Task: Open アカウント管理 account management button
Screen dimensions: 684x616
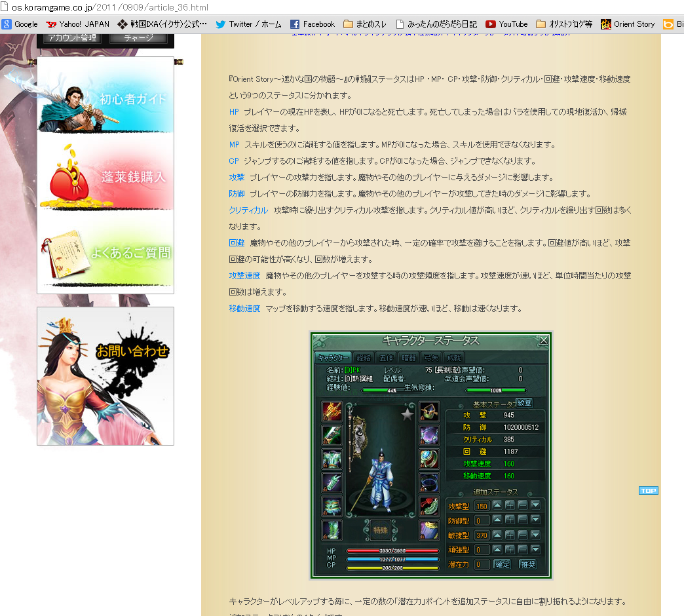Action: (x=73, y=38)
